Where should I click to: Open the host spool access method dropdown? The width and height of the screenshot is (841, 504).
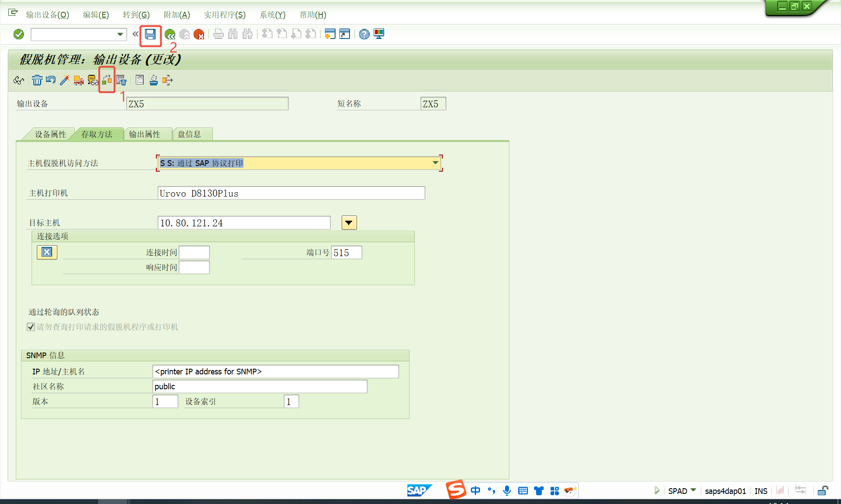point(435,163)
